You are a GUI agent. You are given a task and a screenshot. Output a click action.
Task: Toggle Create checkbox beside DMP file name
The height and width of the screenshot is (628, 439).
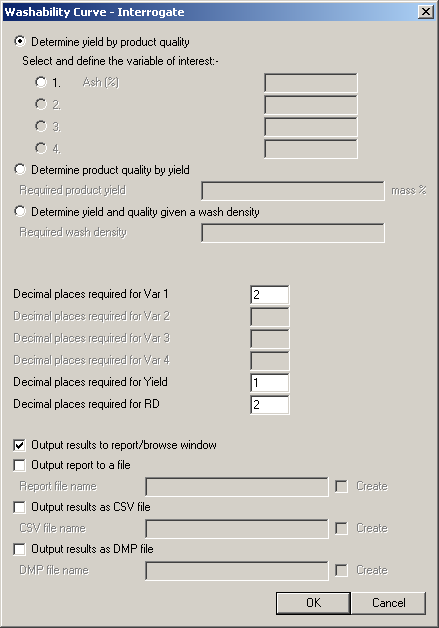click(x=341, y=570)
